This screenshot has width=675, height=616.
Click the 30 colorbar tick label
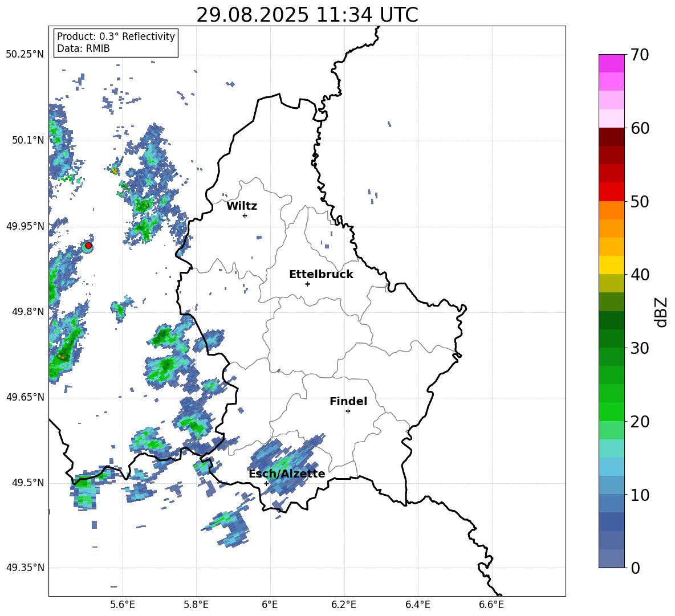pyautogui.click(x=640, y=348)
